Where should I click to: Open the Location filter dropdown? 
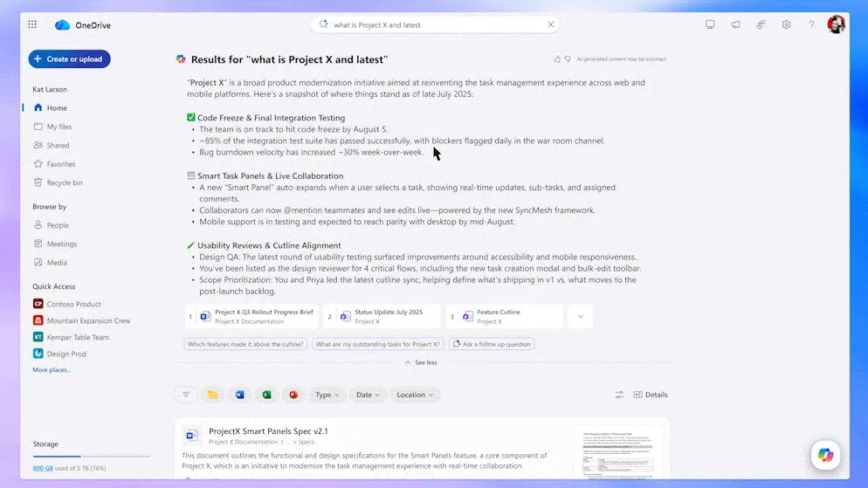415,395
